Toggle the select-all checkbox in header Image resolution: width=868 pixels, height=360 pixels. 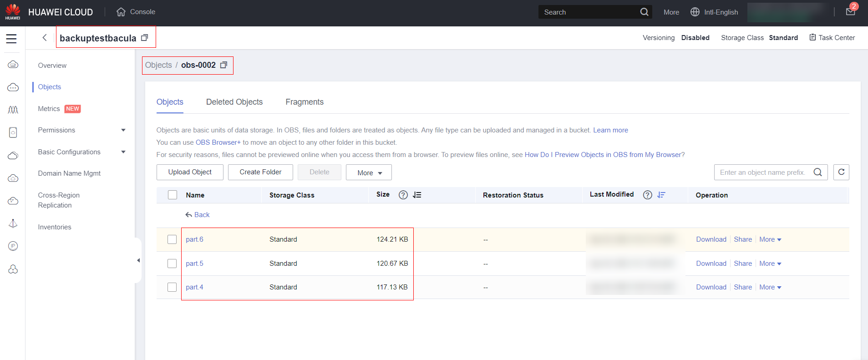173,195
